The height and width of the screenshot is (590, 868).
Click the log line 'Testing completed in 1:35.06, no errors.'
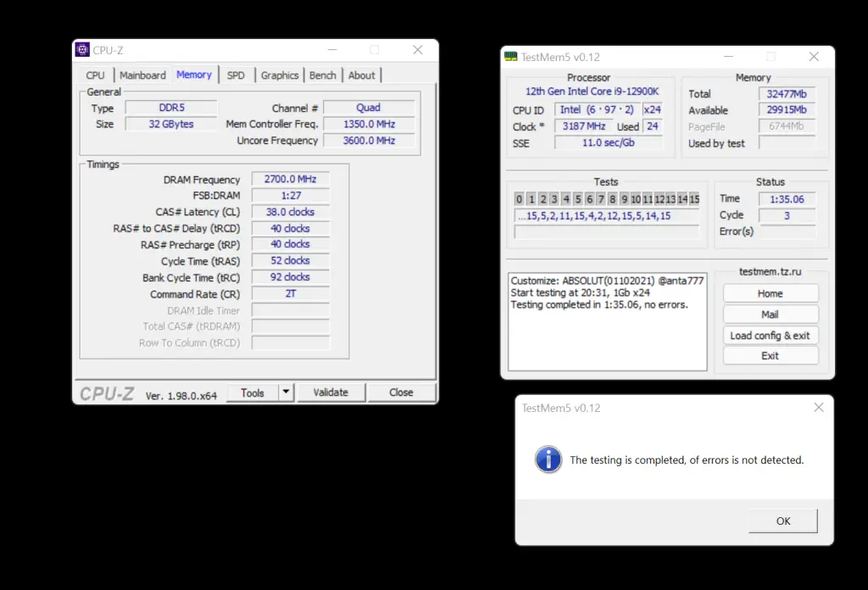point(599,304)
